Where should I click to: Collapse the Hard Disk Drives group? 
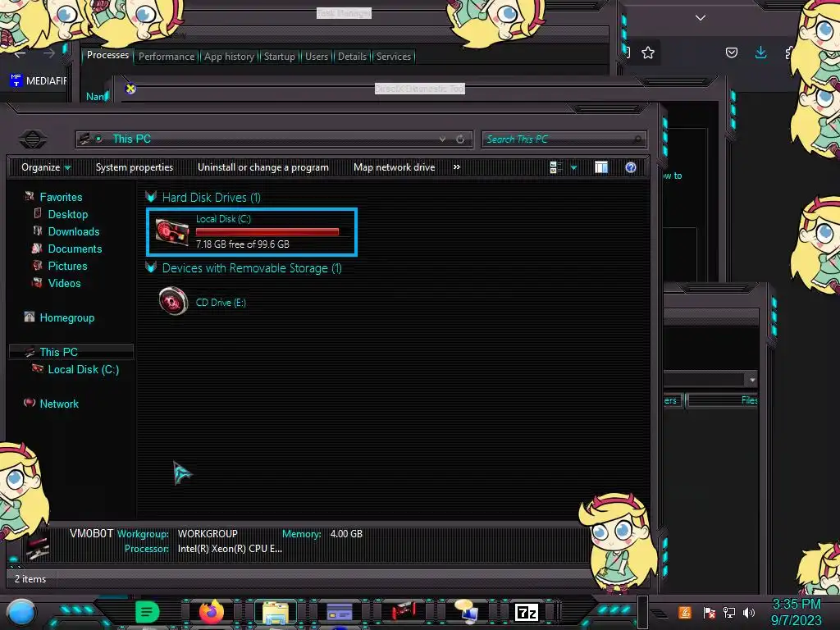tap(151, 197)
